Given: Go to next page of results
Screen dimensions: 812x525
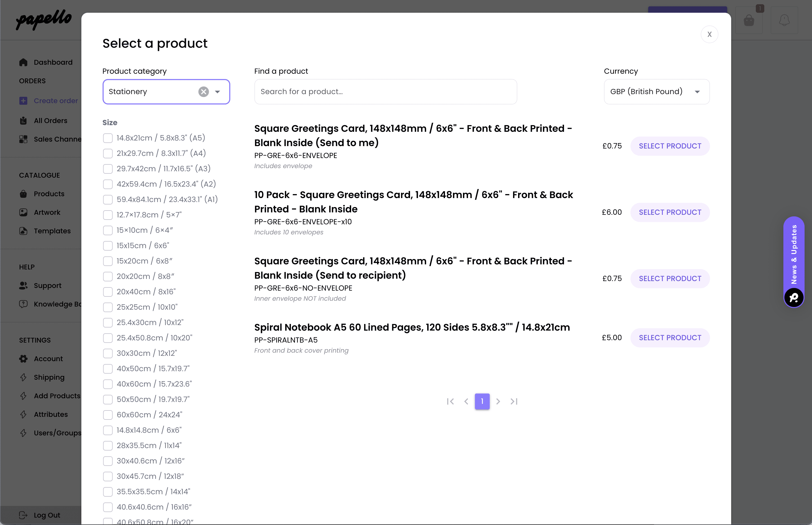Looking at the screenshot, I should coord(498,401).
